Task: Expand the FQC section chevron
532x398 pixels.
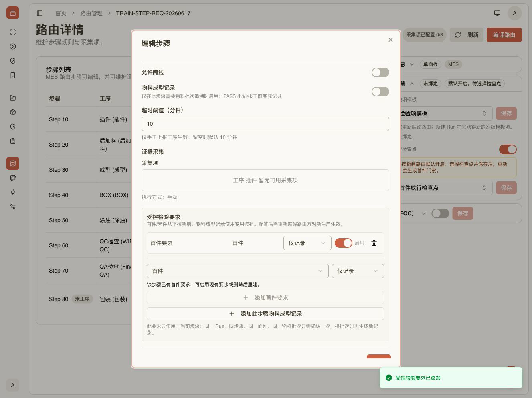Action: 423,213
